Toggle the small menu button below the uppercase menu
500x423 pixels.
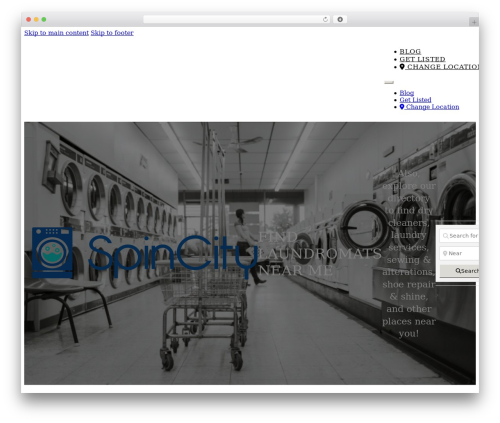tap(389, 82)
